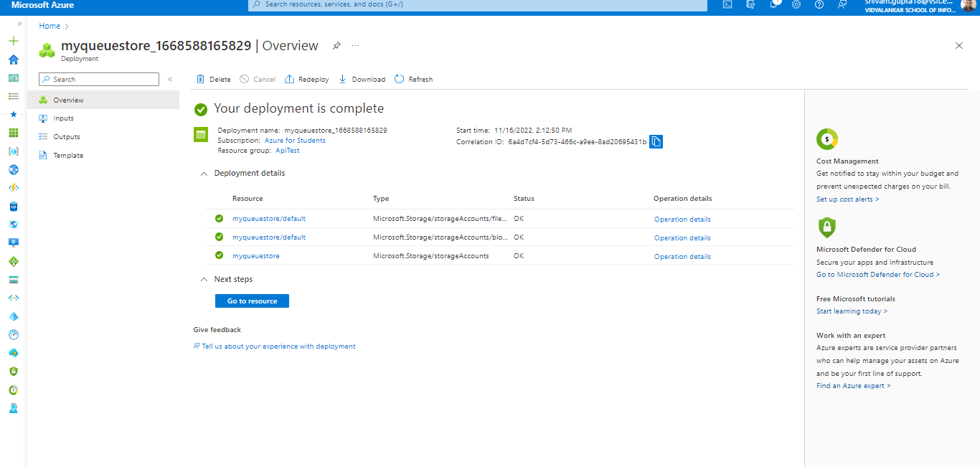Open the ApiTest resource group link
This screenshot has height=467, width=980.
tap(288, 151)
